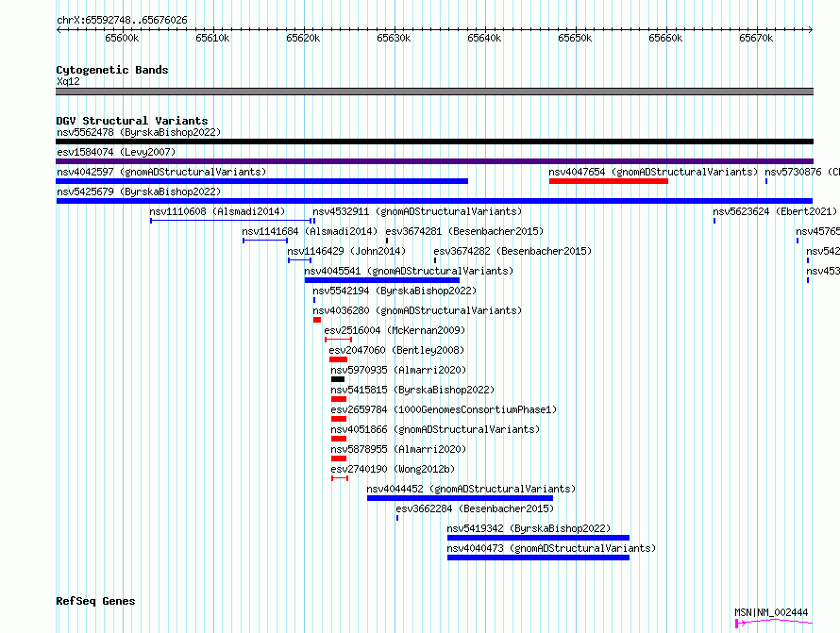Viewport: 840px width, 633px height.
Task: Open esv3674281 (Besenbacher2015) variant label
Action: coord(464,231)
